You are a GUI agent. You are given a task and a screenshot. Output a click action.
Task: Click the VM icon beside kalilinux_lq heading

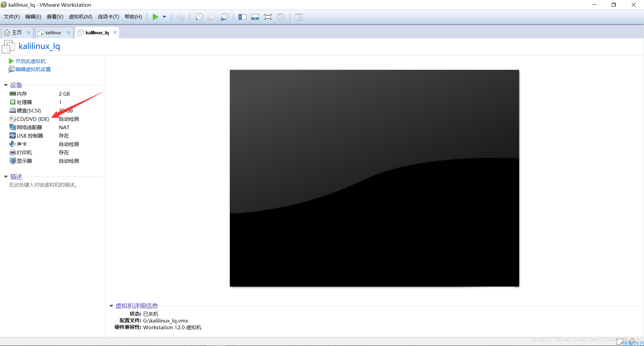[8, 46]
